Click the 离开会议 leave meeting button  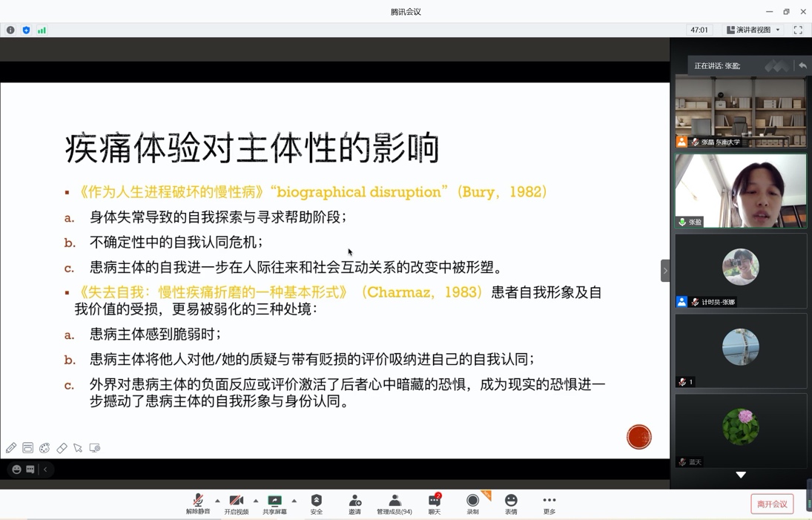(x=772, y=504)
